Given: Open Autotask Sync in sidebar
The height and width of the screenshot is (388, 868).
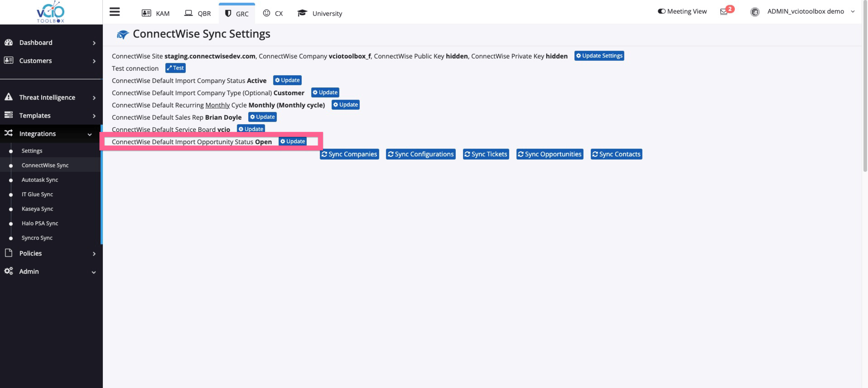Looking at the screenshot, I should tap(40, 180).
